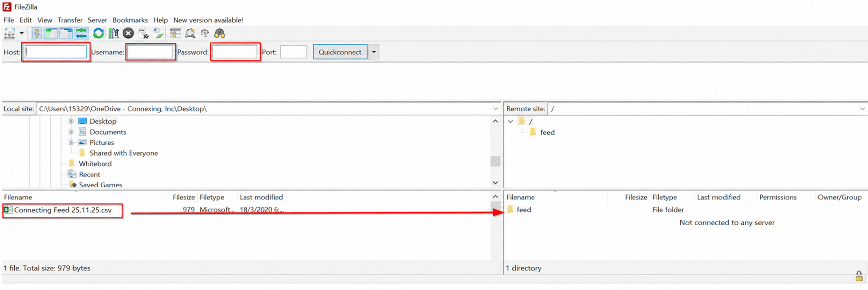Sort remote files by Last modified column

coord(719,197)
